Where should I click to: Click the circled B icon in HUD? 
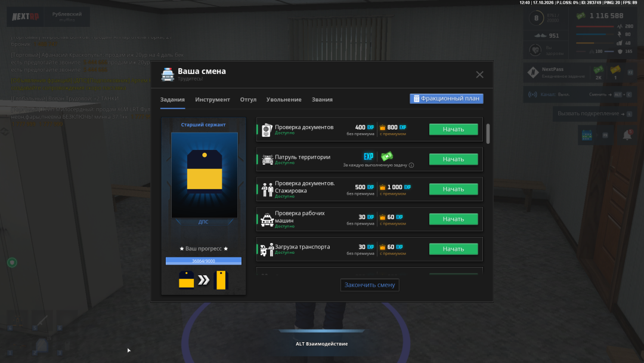[x=536, y=18]
